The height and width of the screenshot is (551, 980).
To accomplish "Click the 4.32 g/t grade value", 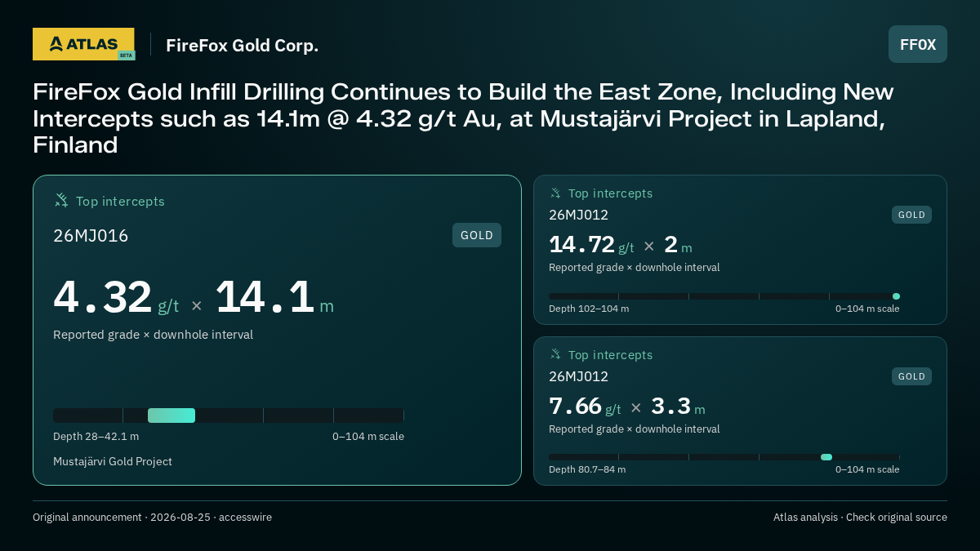I will (x=116, y=298).
